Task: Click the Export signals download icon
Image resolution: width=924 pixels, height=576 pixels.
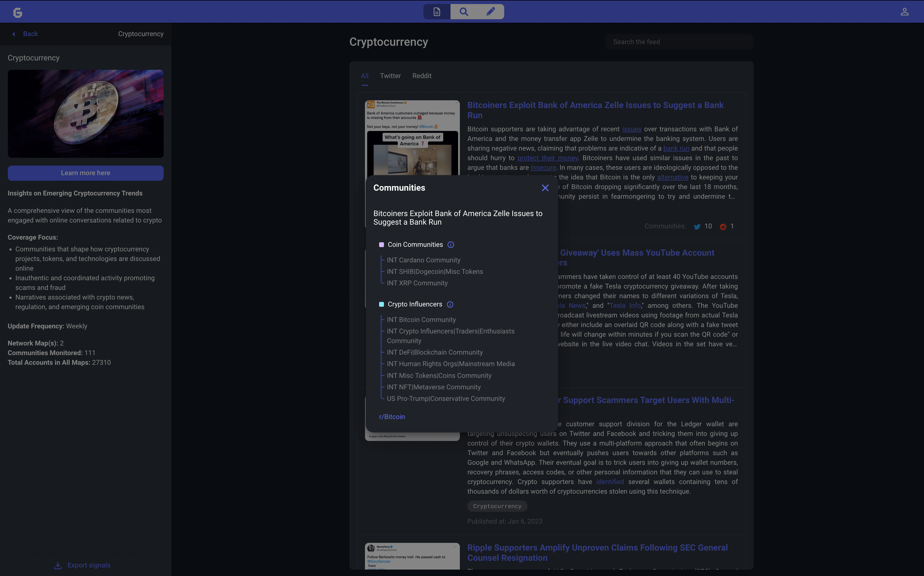Action: (x=58, y=565)
